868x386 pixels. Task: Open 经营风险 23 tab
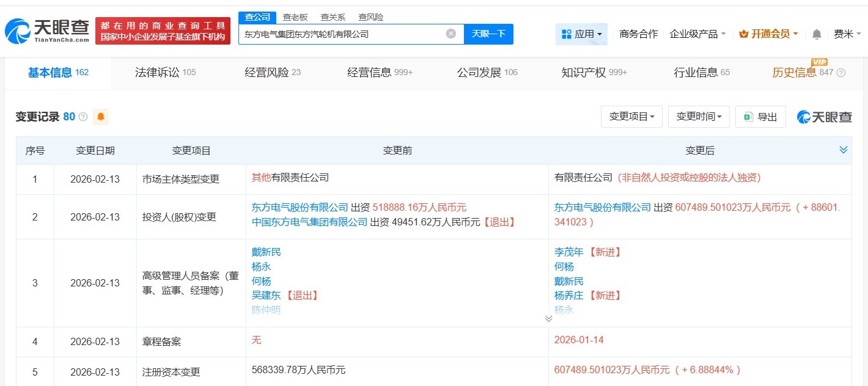tap(273, 73)
